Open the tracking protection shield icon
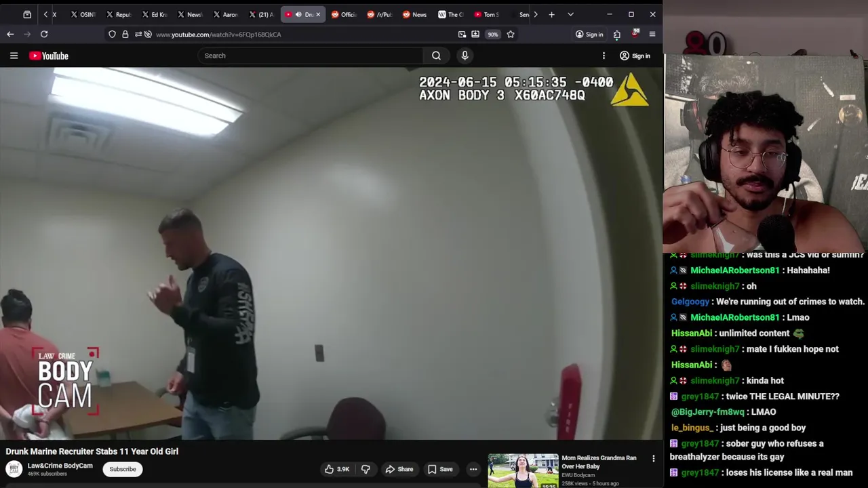Viewport: 868px width, 488px height. tap(112, 34)
